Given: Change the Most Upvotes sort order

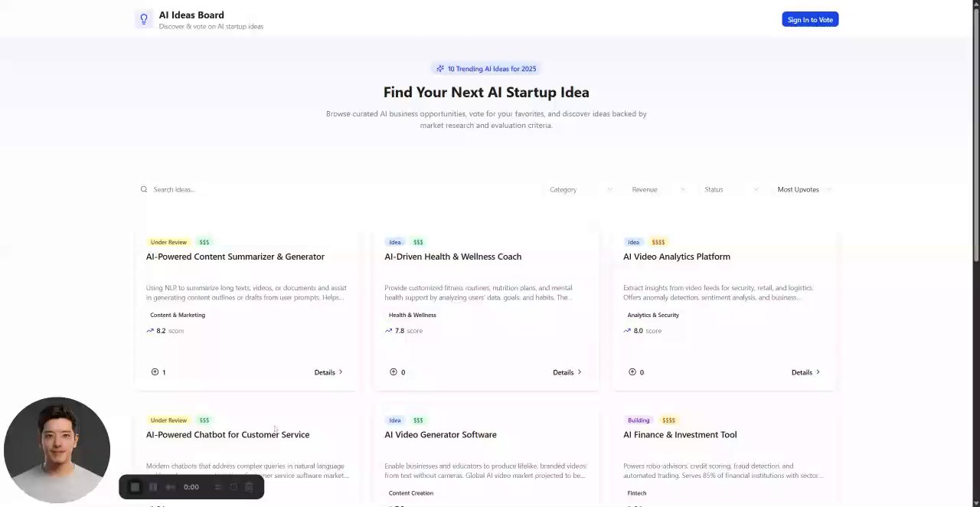Looking at the screenshot, I should click(803, 189).
